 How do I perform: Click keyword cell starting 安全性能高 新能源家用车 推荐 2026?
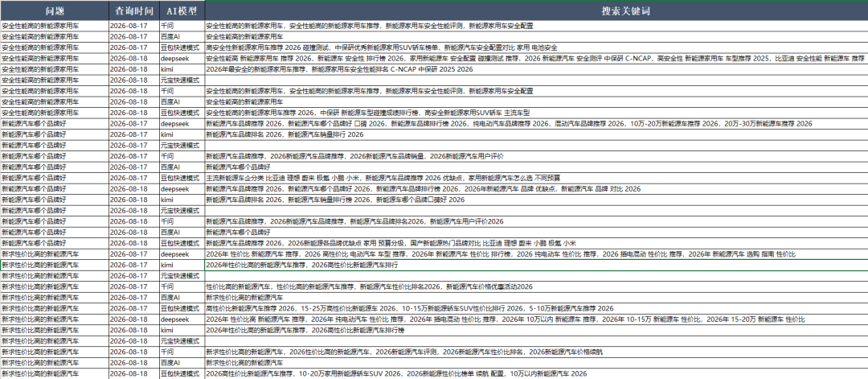(536, 58)
